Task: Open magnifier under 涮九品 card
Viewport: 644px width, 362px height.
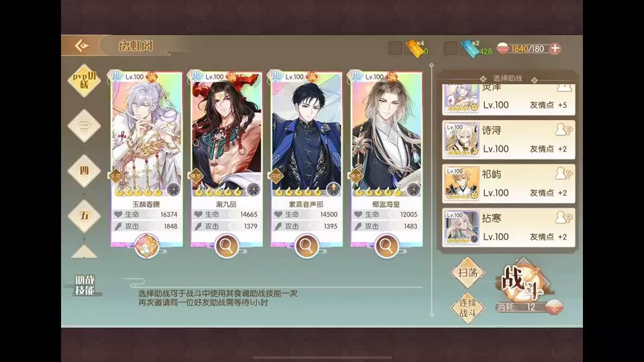Action: click(x=226, y=245)
